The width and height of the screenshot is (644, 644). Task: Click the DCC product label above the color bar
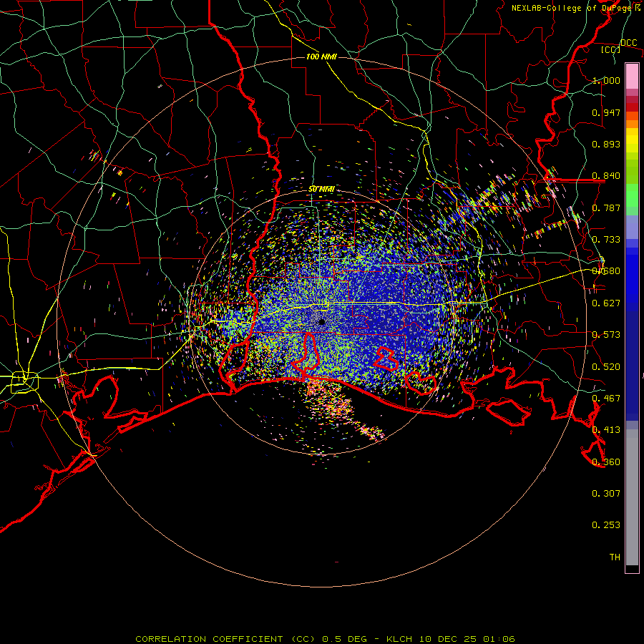coord(628,43)
